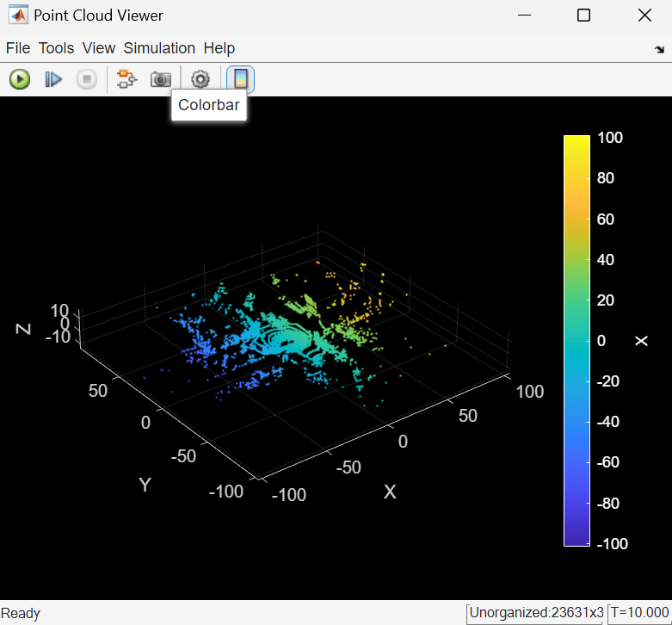
Task: Open the View menu
Action: 99,48
